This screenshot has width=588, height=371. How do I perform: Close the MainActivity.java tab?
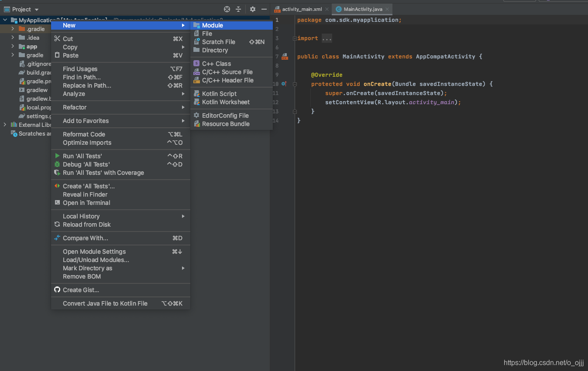tap(387, 9)
